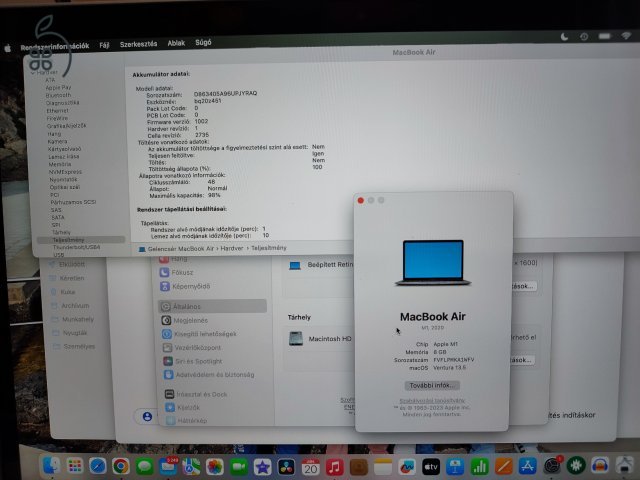Click Hardver in the path bar

pyautogui.click(x=231, y=248)
